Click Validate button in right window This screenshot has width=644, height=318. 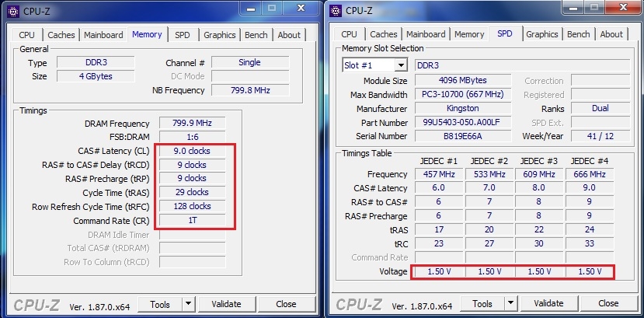pos(548,304)
